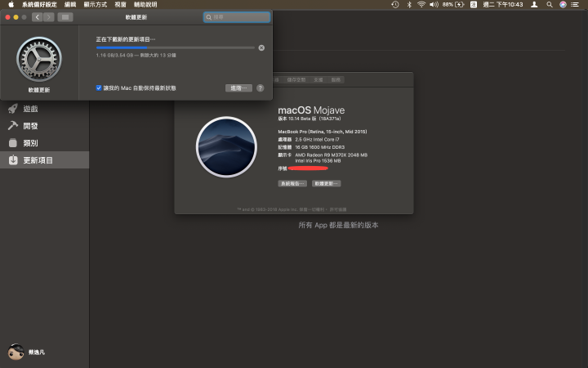Cancel the update download
Image resolution: width=588 pixels, height=368 pixels.
pos(261,47)
